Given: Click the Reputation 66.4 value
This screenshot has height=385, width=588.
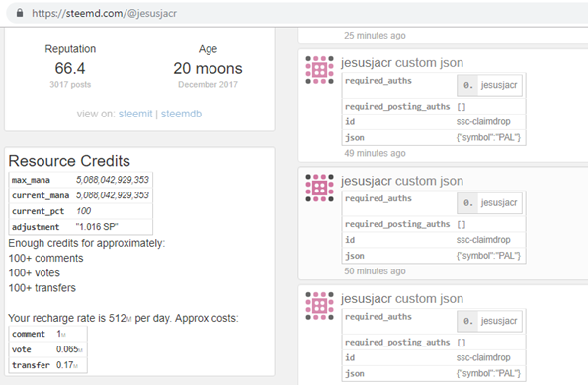Looking at the screenshot, I should (70, 68).
